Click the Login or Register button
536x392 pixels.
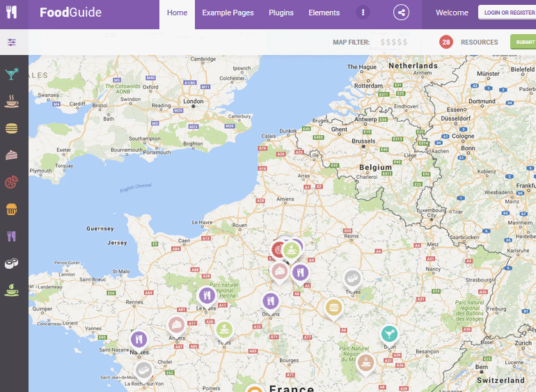[x=507, y=13]
